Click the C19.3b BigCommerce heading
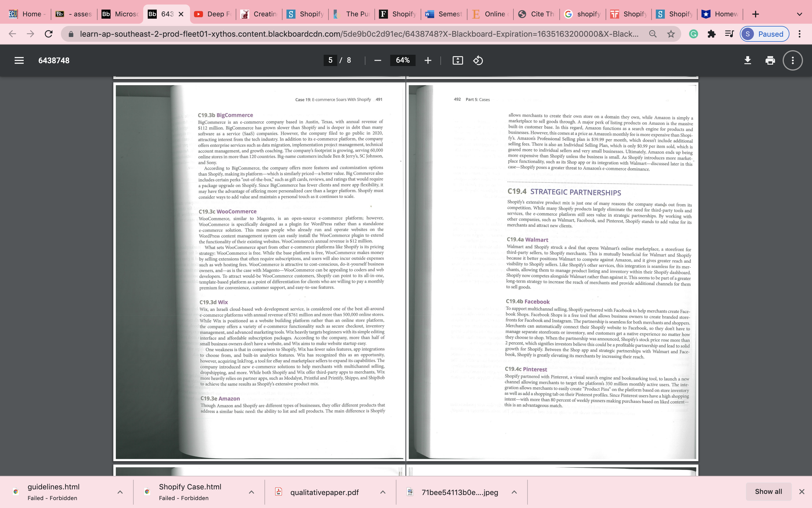This screenshot has height=508, width=812. coord(226,115)
